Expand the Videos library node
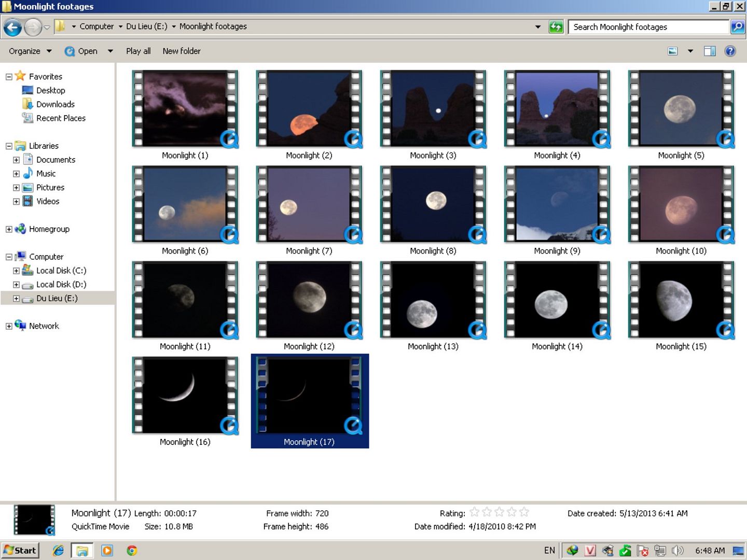The height and width of the screenshot is (560, 747). pyautogui.click(x=16, y=202)
